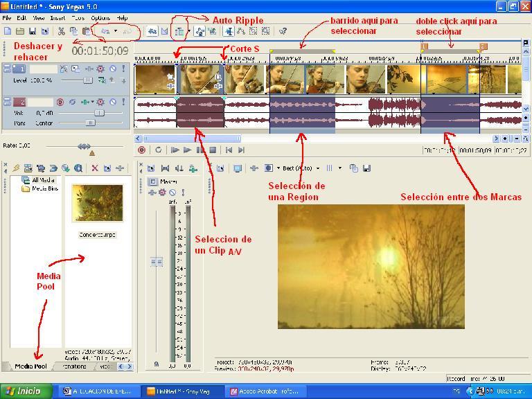
Task: Select All Media in media tree
Action: tap(43, 179)
